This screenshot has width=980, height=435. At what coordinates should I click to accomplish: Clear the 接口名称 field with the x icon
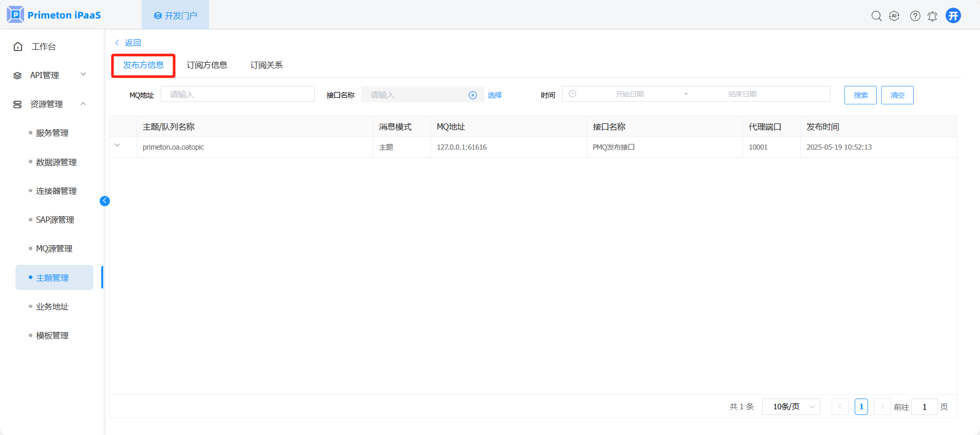tap(473, 95)
